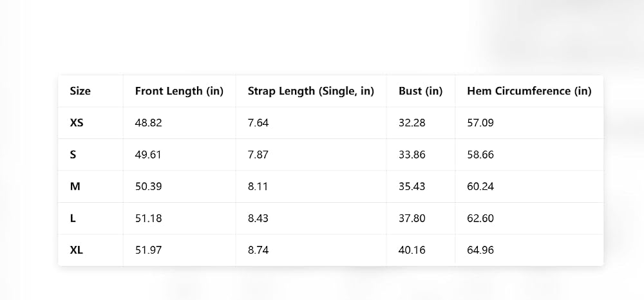Select the Front Length (in) header
This screenshot has height=300, width=644.
click(179, 91)
